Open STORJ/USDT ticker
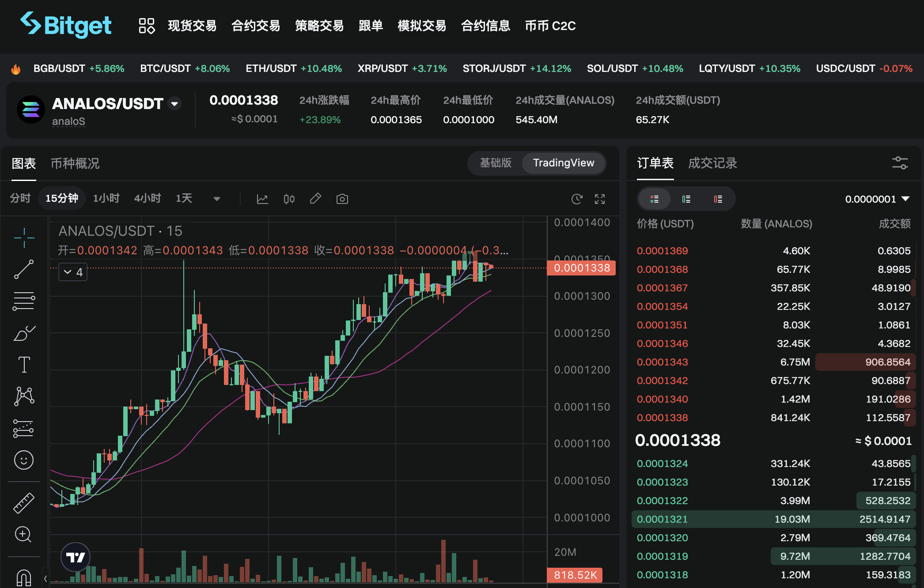The image size is (924, 588). coord(517,69)
